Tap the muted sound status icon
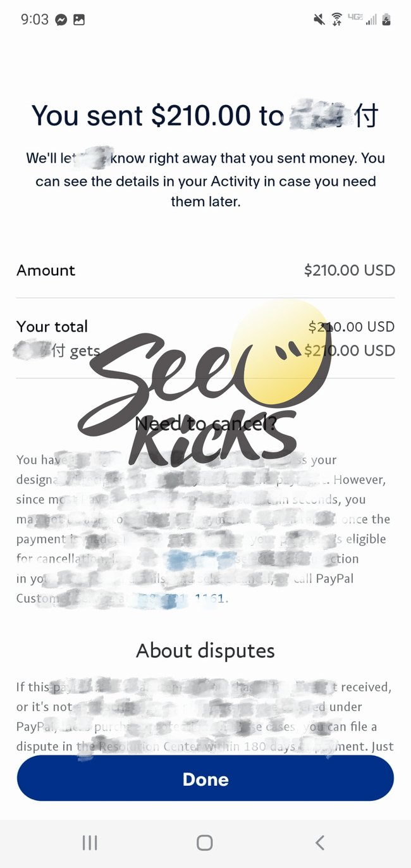The height and width of the screenshot is (868, 411). click(x=319, y=20)
